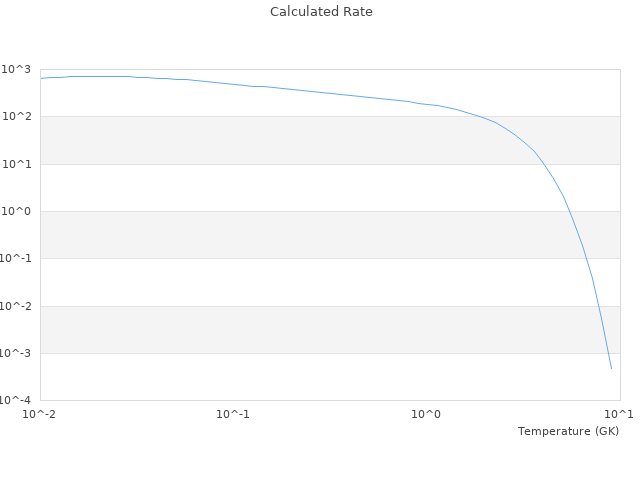Pick the 10^-1 y-axis tick label
640x480 pixels.
pyautogui.click(x=16, y=259)
